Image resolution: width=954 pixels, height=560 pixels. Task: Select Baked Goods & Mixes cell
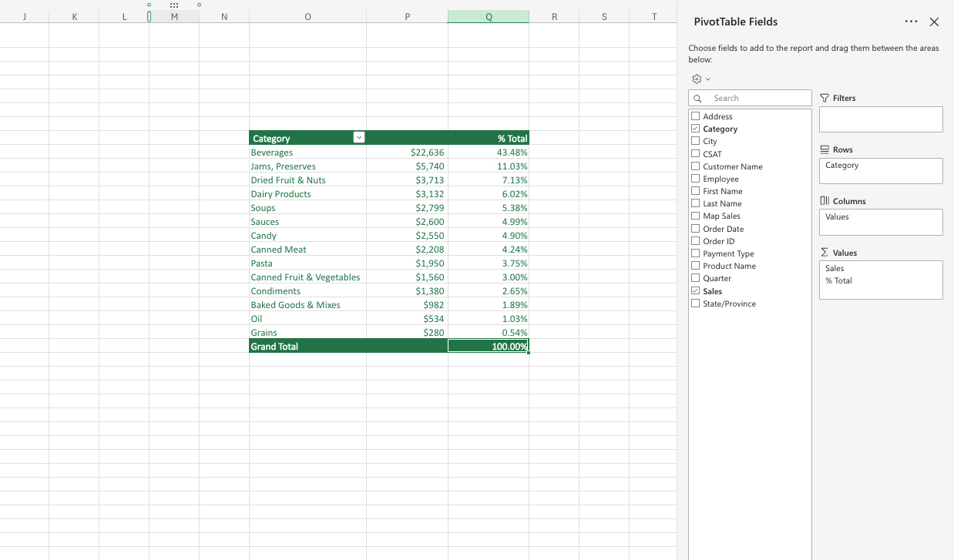pyautogui.click(x=307, y=305)
